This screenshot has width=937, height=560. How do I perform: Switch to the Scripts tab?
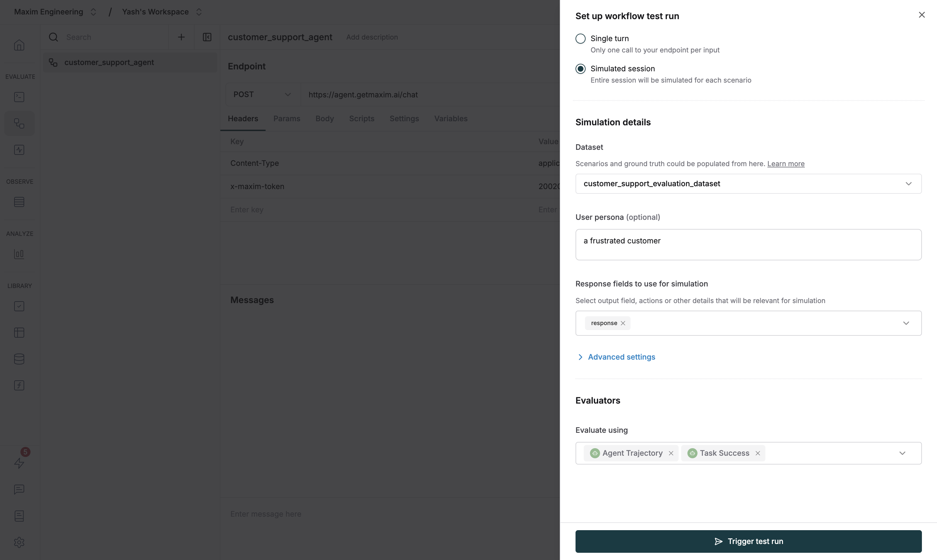point(361,118)
